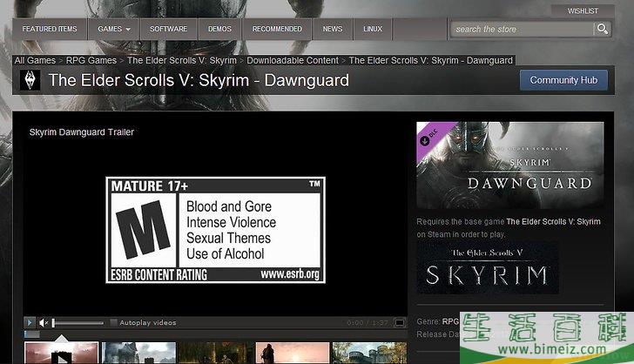Screen dimensions: 634x364
Task: Go to the Software tab
Action: (x=168, y=29)
